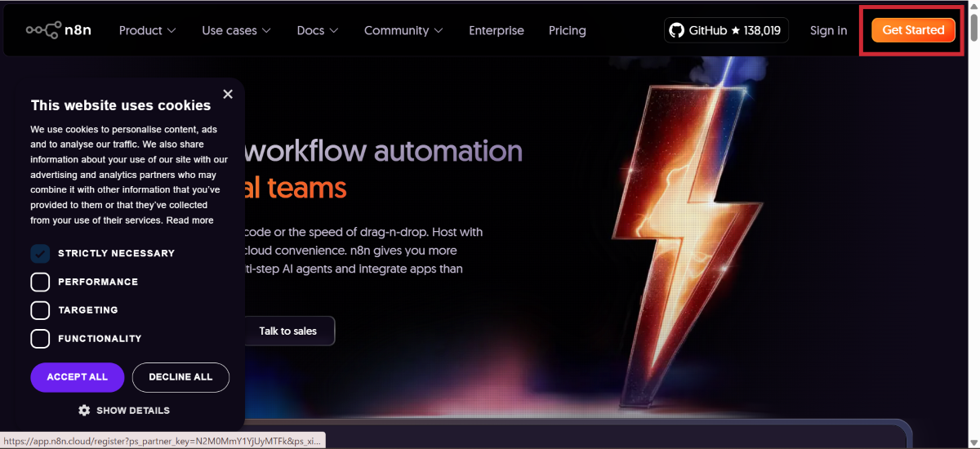Screen dimensions: 980x449
Task: Decline all cookies
Action: coord(180,377)
